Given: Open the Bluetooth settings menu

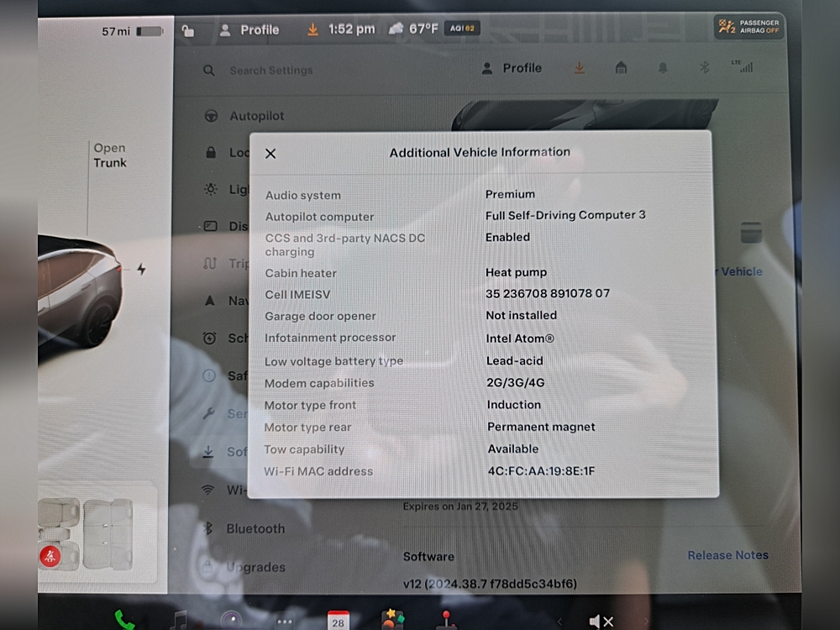Looking at the screenshot, I should pos(244,528).
